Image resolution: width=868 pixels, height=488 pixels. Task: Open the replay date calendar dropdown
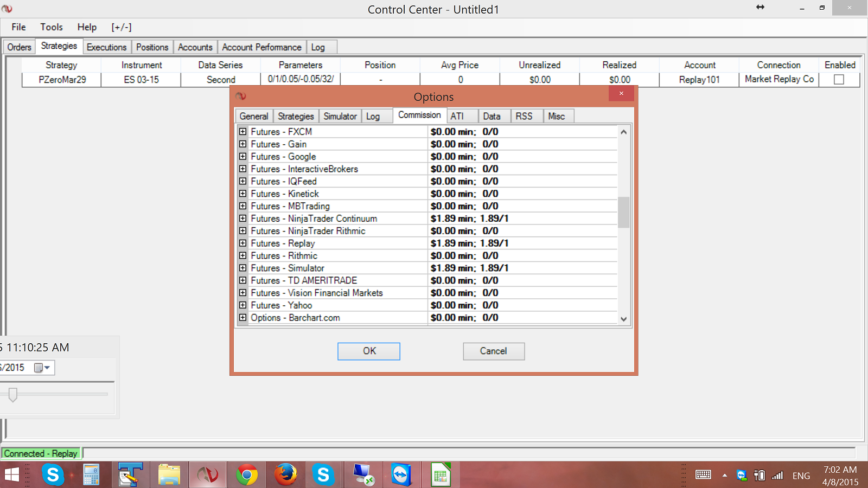click(x=42, y=368)
